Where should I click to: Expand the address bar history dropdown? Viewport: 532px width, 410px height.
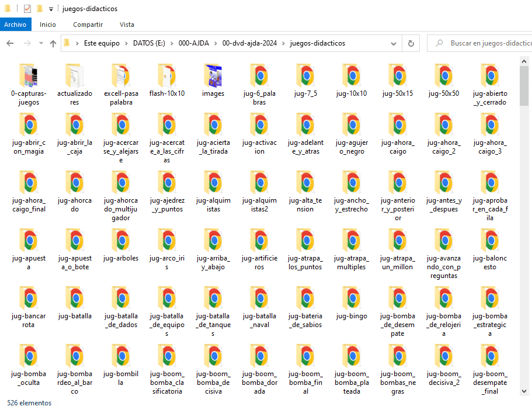point(395,43)
